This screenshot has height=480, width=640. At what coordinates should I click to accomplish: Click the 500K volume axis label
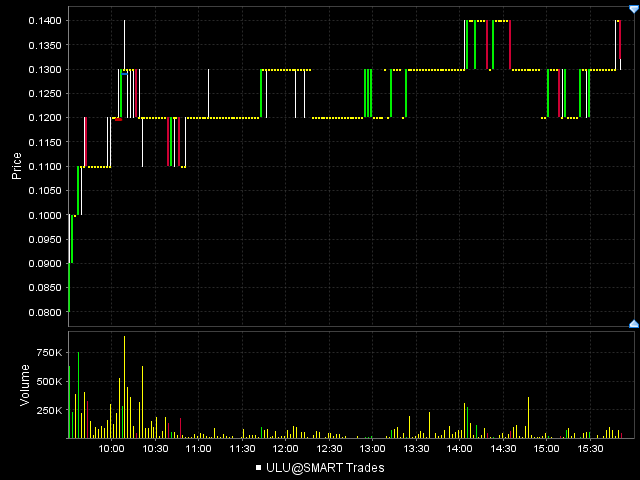point(49,381)
